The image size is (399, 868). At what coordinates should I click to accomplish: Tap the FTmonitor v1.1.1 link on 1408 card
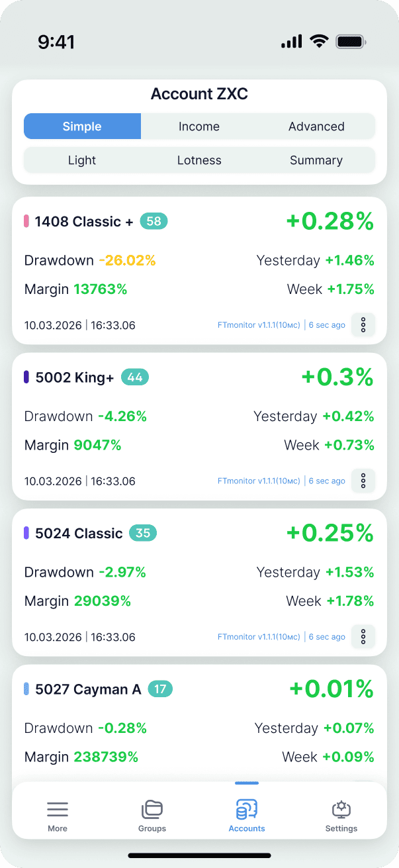(259, 325)
